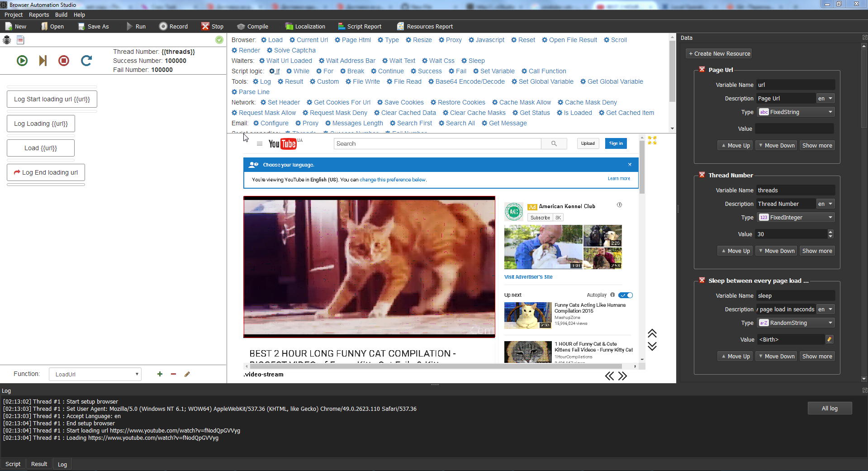The height and width of the screenshot is (471, 868).
Task: Click Move Down under Thread Number
Action: [776, 251]
